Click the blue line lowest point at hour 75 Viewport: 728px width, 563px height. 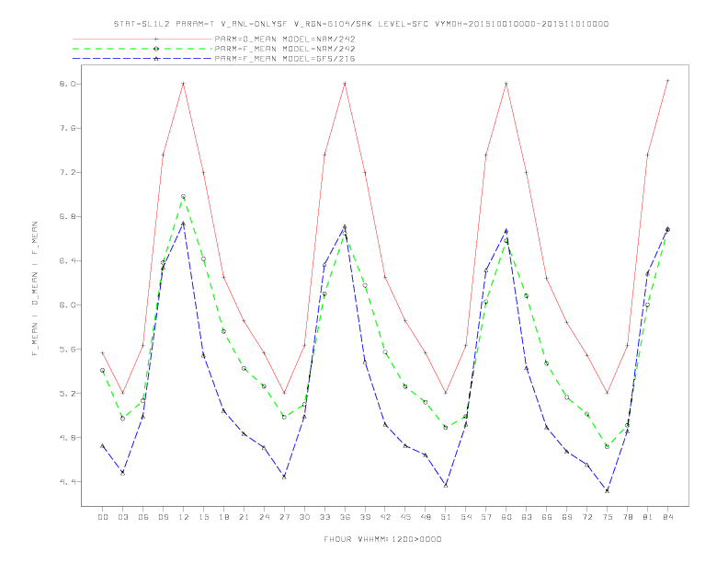click(608, 490)
